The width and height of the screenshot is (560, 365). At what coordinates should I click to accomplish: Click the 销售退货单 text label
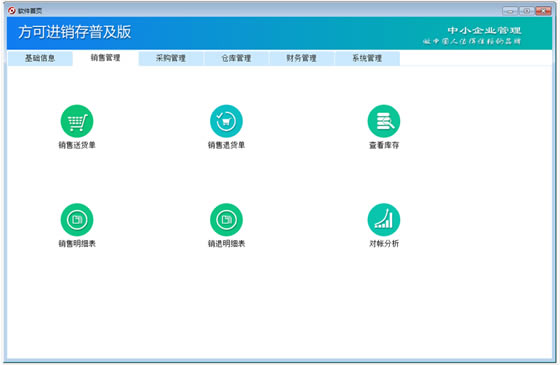[x=226, y=145]
